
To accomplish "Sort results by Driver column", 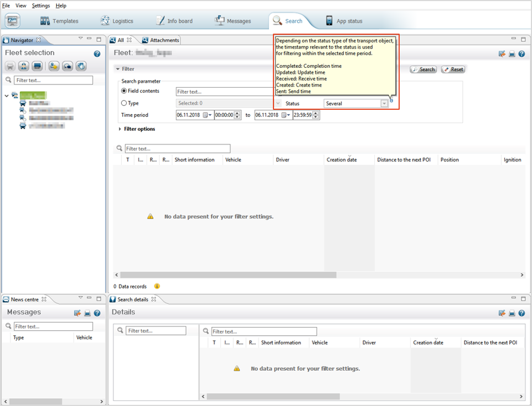I will tap(299, 159).
